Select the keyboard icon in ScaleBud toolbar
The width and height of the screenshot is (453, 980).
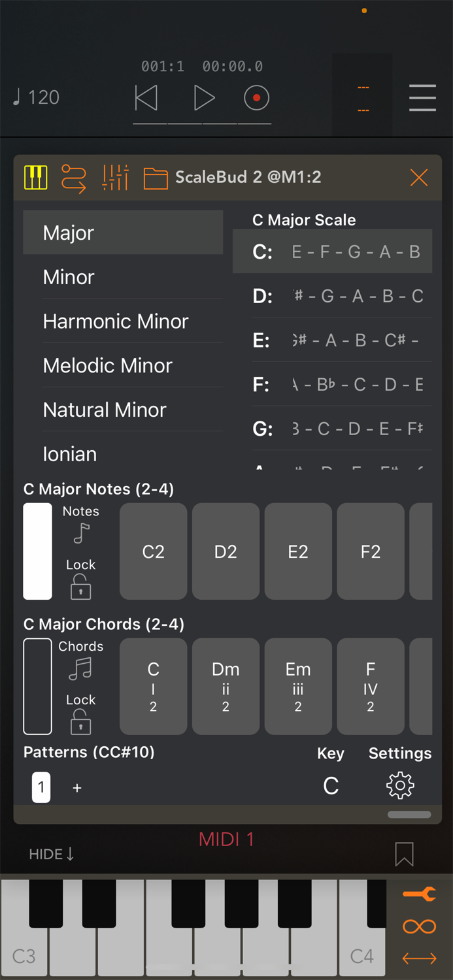(35, 177)
